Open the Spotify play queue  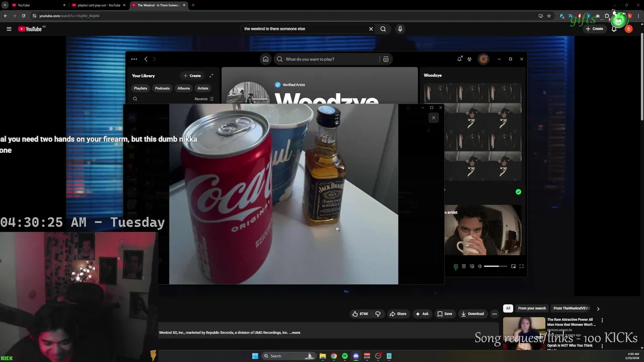464,266
